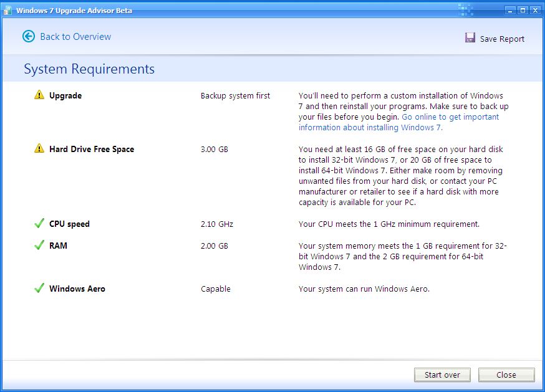Click the 2.10 GHz CPU value

pyautogui.click(x=216, y=224)
